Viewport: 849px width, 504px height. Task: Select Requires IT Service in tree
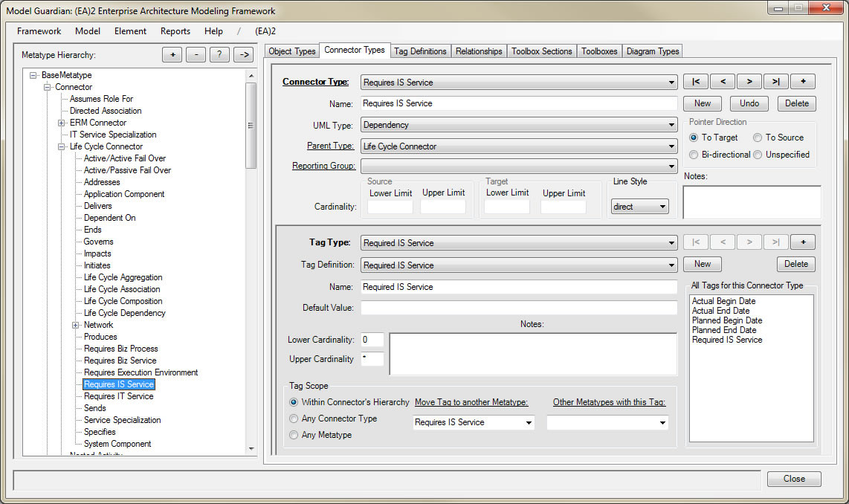point(119,396)
